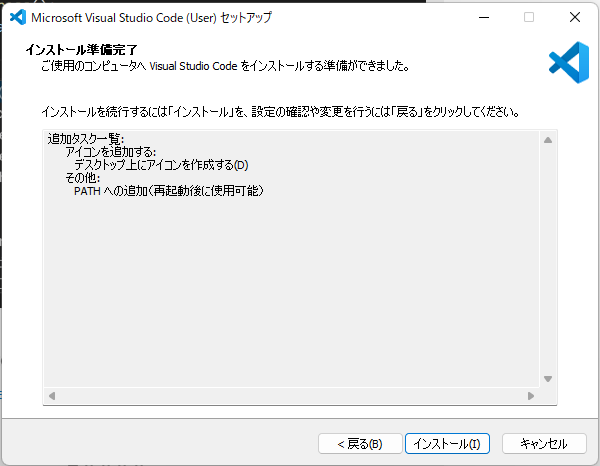Image resolution: width=600 pixels, height=466 pixels.
Task: Click the maximize button in title bar
Action: pyautogui.click(x=529, y=17)
